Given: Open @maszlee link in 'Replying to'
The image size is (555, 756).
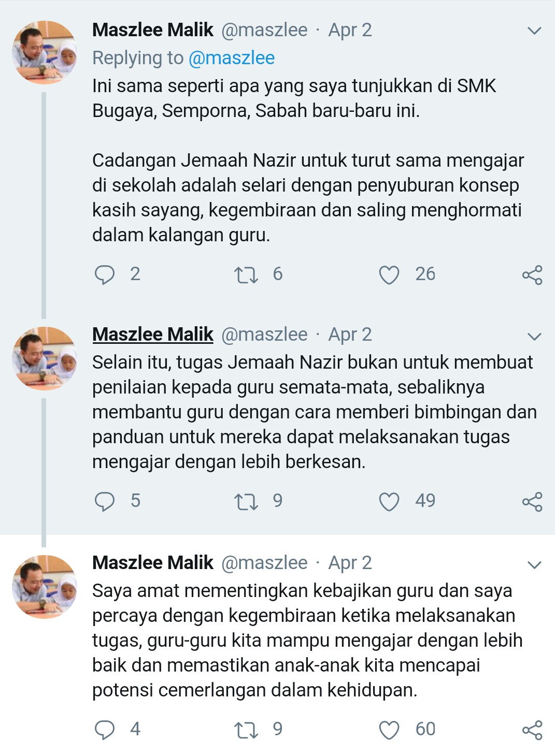Looking at the screenshot, I should coord(231,58).
